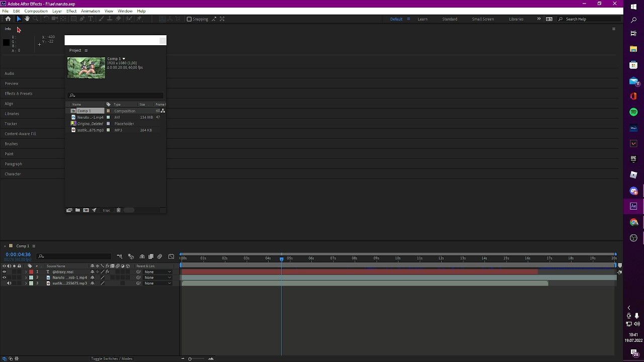Select the Zoom magnifier tool
This screenshot has width=644, height=362.
pos(35,19)
